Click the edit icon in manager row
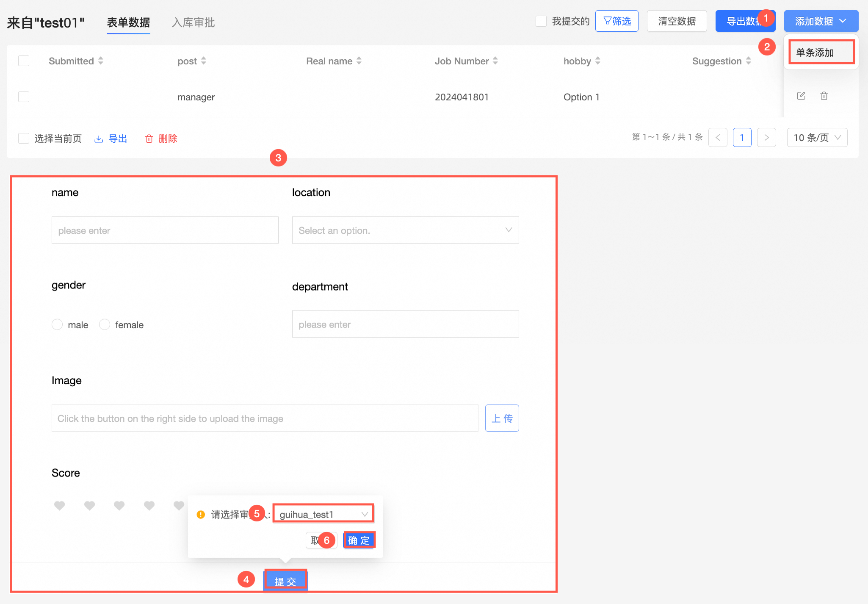The height and width of the screenshot is (604, 868). click(801, 96)
